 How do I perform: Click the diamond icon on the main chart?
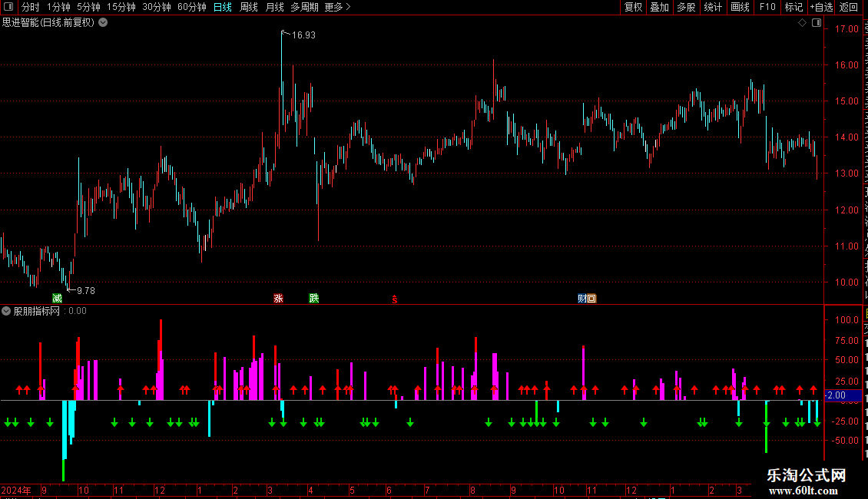tap(802, 23)
